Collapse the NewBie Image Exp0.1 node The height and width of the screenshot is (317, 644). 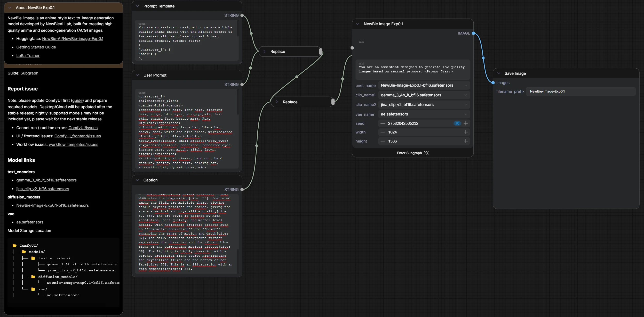pyautogui.click(x=358, y=24)
